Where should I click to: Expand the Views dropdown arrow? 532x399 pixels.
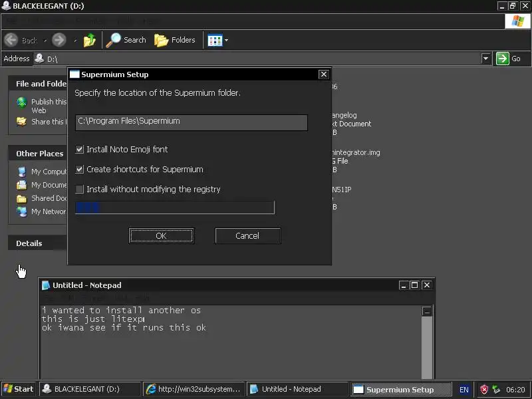226,41
